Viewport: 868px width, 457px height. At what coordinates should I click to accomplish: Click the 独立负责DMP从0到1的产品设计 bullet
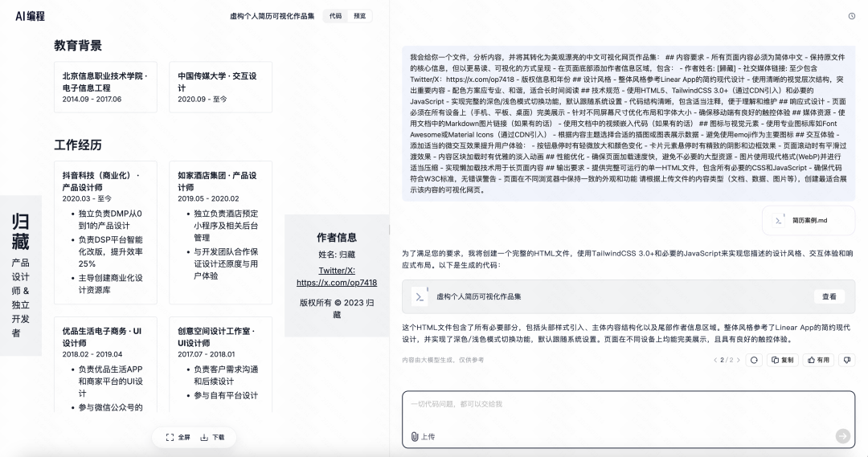[110, 219]
